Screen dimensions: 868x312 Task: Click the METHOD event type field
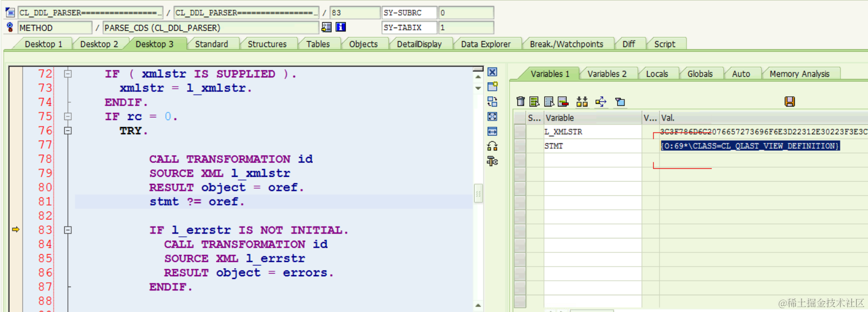click(55, 28)
